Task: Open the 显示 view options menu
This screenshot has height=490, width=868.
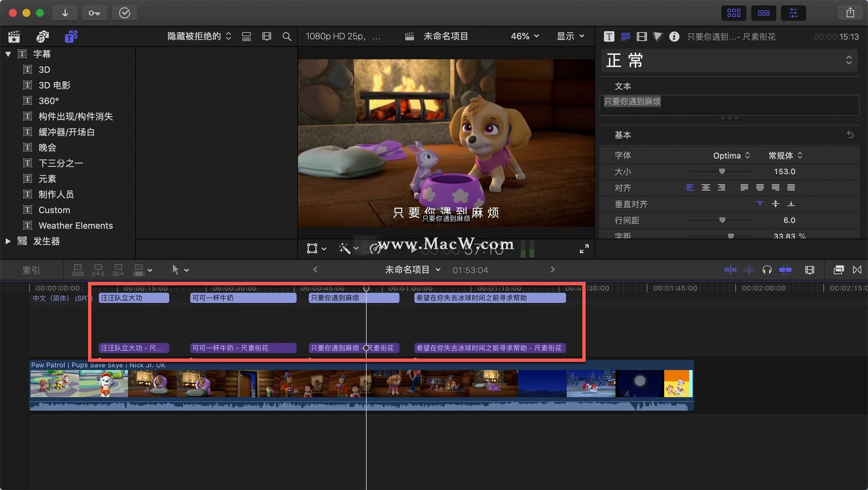Action: [570, 36]
